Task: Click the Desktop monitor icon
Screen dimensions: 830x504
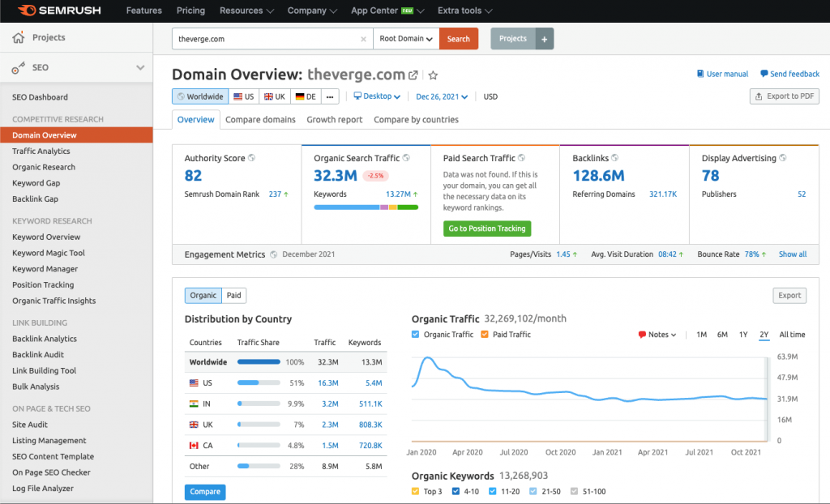Action: [x=357, y=96]
